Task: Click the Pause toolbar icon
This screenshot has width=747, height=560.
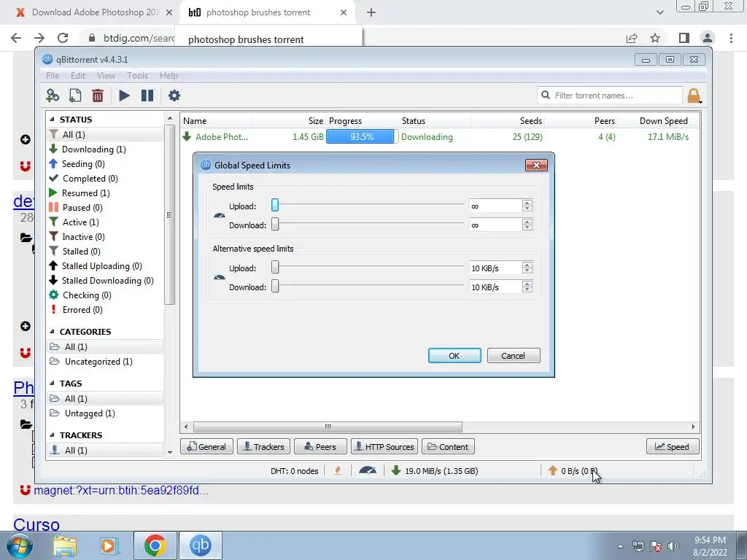Action: coord(147,96)
